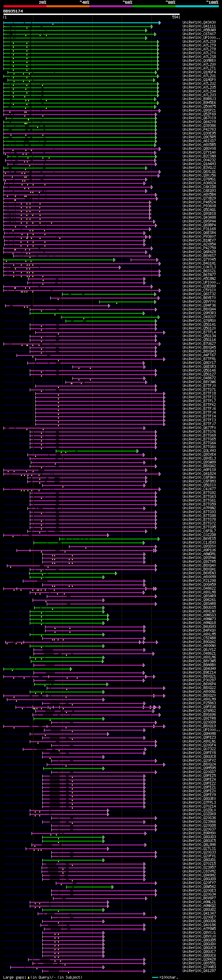Click the green alignment bar of UniRef100_Q3LVH3

97,451
